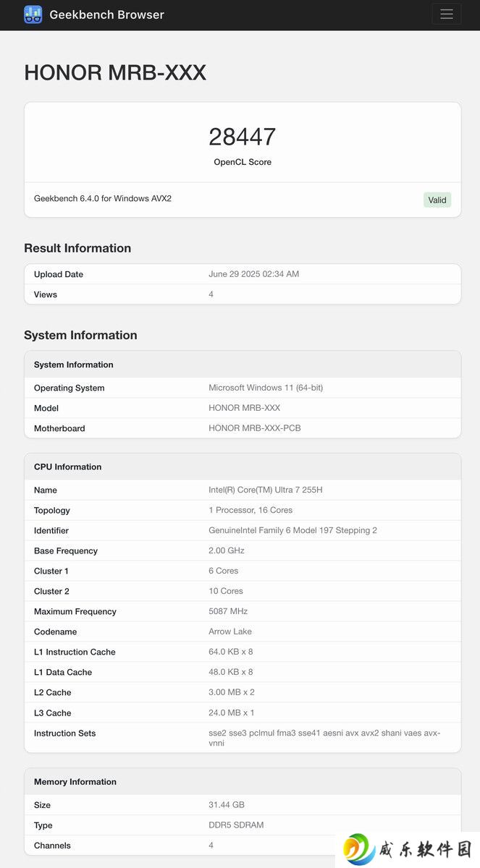Image resolution: width=480 pixels, height=868 pixels.
Task: Click the L1 Instruction Cache value 64.0 KB x 8
Action: [231, 652]
